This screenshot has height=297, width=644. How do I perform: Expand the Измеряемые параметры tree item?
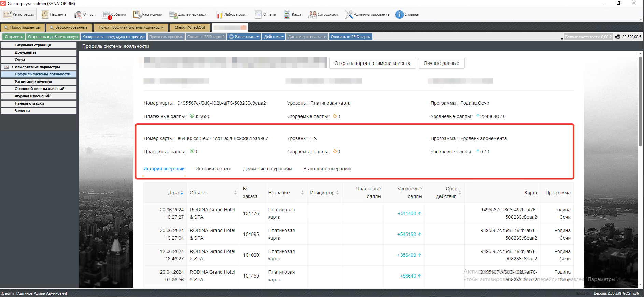click(x=13, y=67)
